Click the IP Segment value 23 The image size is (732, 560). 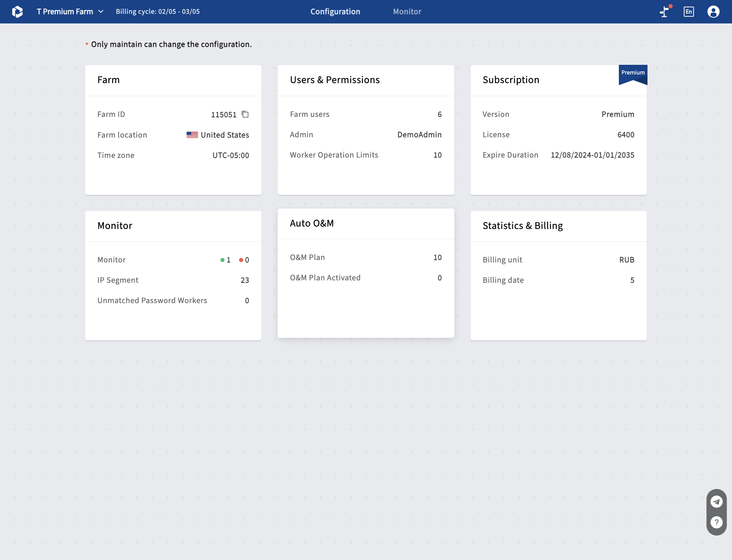(x=245, y=280)
